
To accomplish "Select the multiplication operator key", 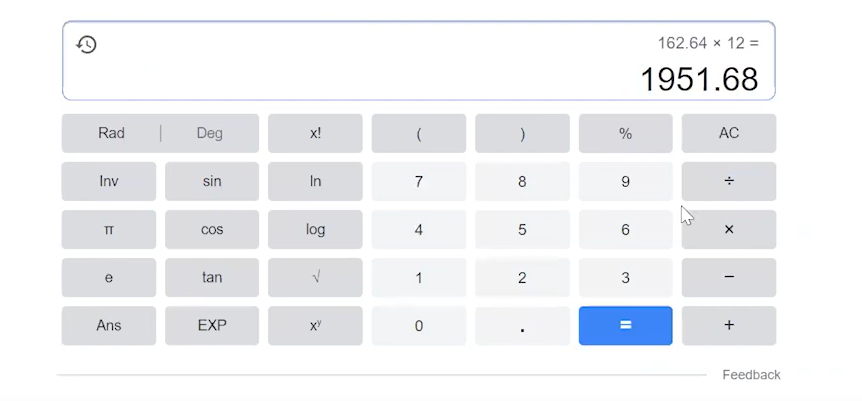I will (x=729, y=229).
